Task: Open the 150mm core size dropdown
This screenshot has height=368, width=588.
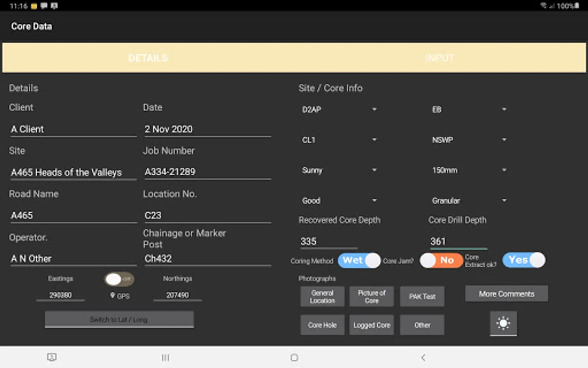Action: click(469, 170)
